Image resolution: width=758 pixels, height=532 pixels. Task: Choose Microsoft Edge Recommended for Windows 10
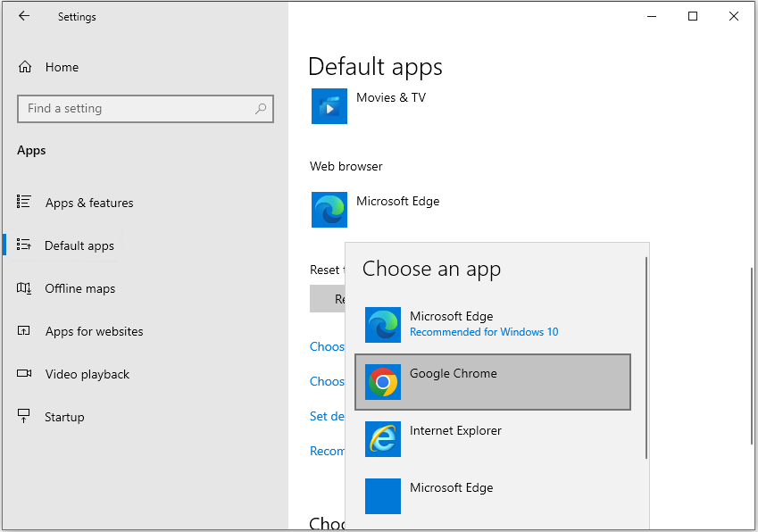(493, 325)
